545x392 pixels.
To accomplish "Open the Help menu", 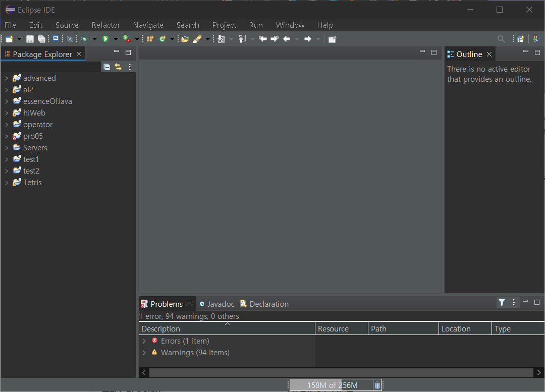I will click(325, 25).
